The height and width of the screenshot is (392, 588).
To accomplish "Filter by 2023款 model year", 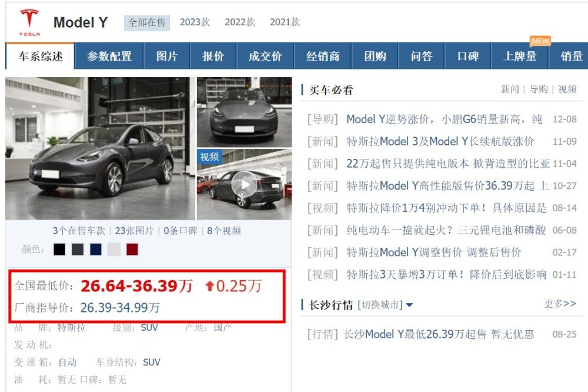I will point(195,22).
